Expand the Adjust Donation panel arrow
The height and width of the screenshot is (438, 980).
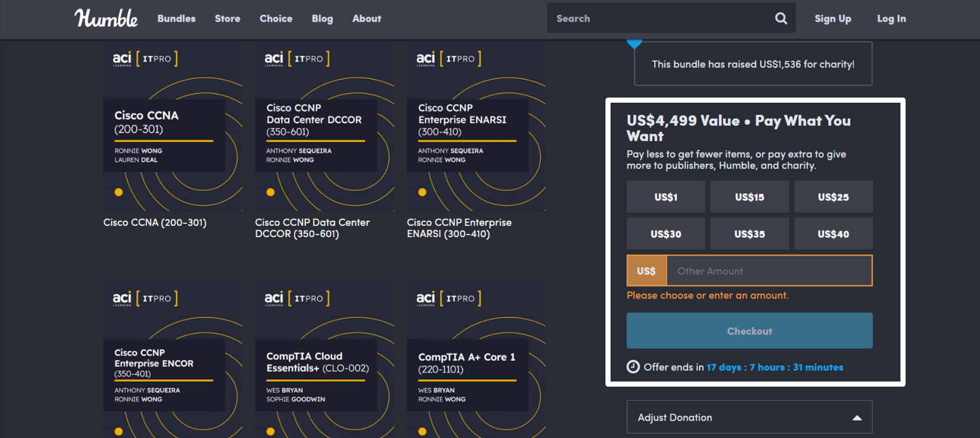[x=856, y=417]
